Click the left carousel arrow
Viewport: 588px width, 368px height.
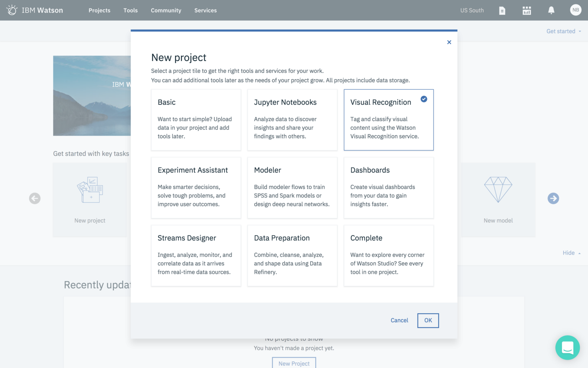click(35, 198)
